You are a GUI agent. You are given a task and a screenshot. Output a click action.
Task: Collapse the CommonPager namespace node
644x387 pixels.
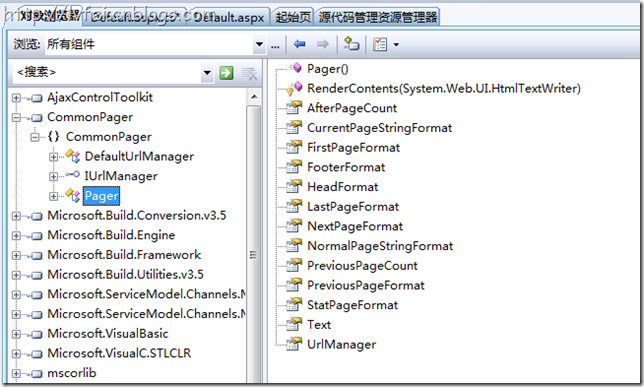pos(35,137)
